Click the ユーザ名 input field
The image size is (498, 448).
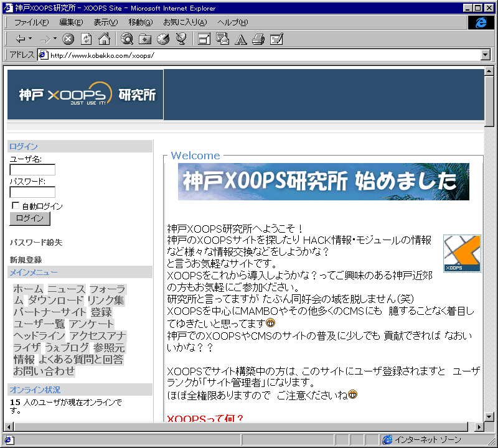click(32, 169)
